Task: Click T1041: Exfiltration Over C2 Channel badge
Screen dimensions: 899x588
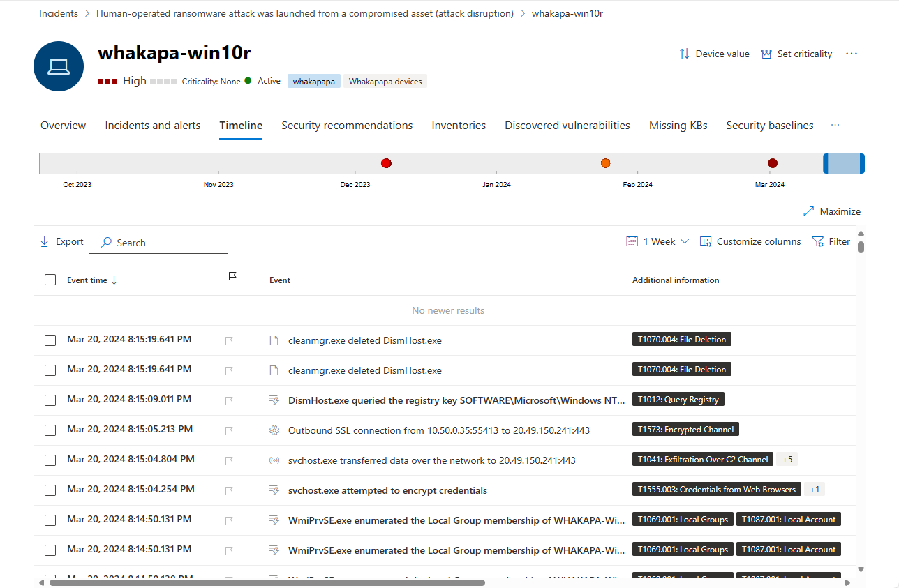Action: (x=703, y=459)
